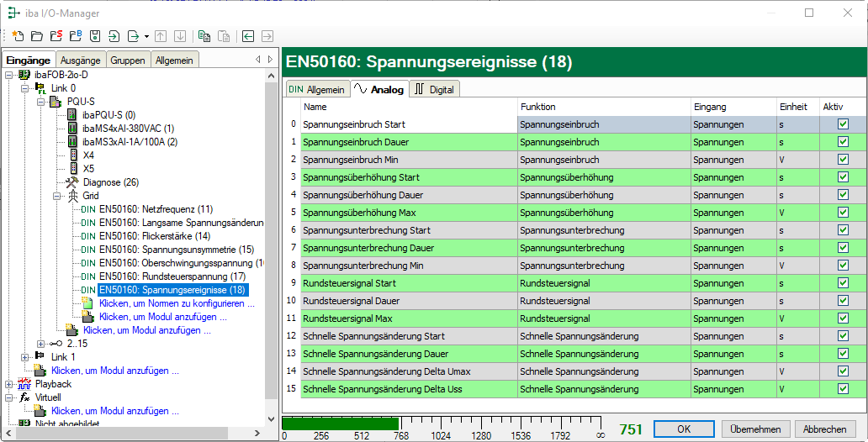Click the save (floppy disk) toolbar icon
Screen dimensions: 868x442
point(94,36)
